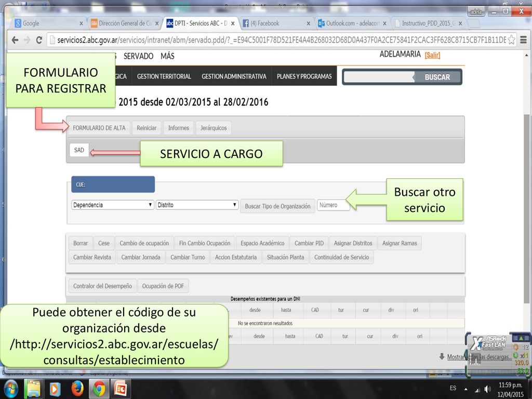
Task: Launch Firefox from taskbar
Action: coord(77,389)
